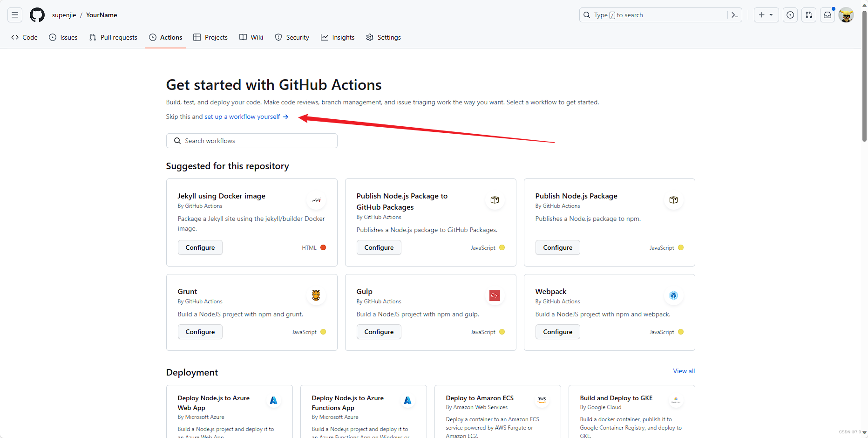Screen dimensions: 868x438
Task: Configure the Grunt workflow
Action: point(200,332)
